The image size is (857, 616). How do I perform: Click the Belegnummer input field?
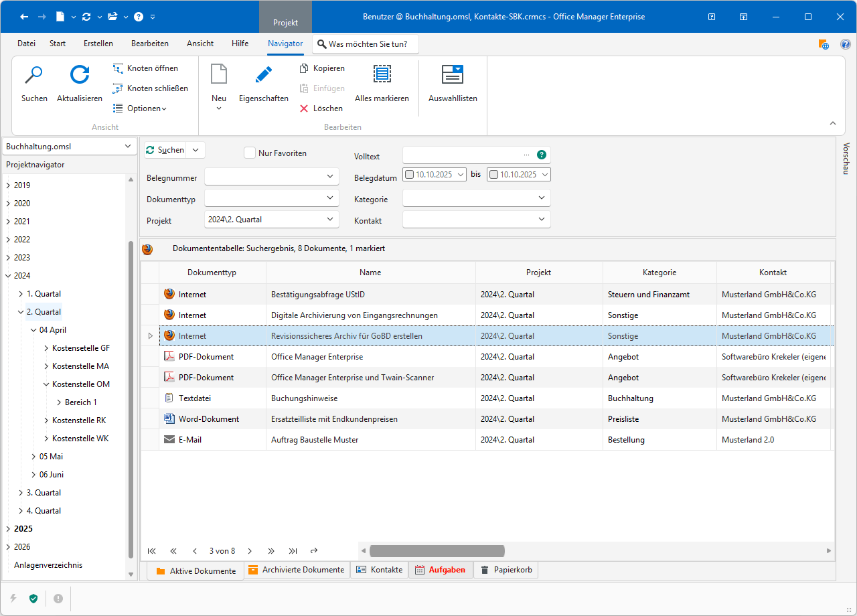pos(264,177)
